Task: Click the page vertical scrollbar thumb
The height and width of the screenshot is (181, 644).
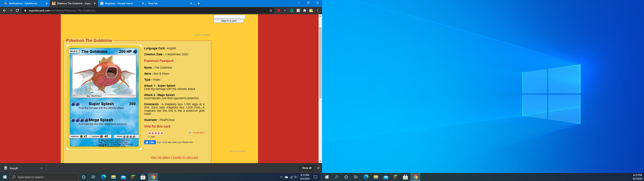Action: pos(320,63)
